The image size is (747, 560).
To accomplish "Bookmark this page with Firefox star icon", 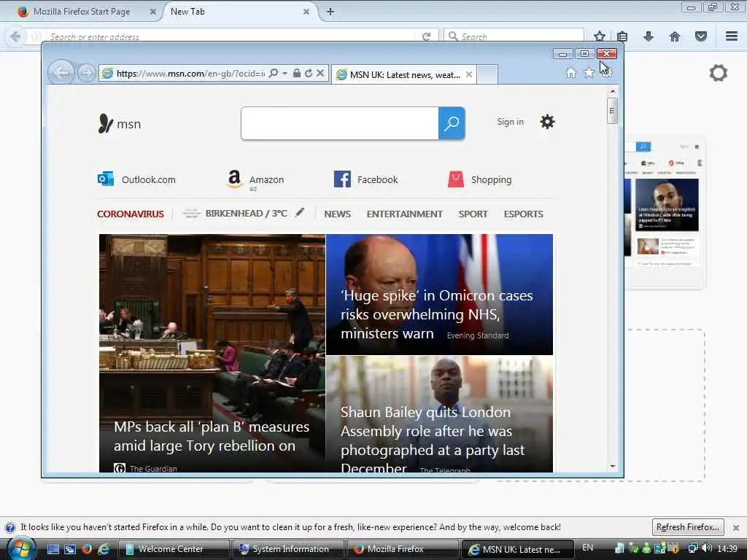I will pyautogui.click(x=600, y=36).
